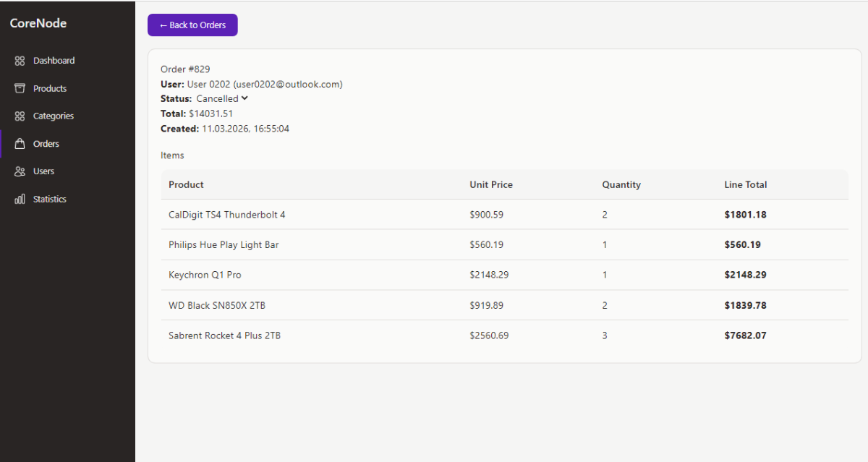Click the Product column header
The width and height of the screenshot is (868, 462).
coord(186,184)
